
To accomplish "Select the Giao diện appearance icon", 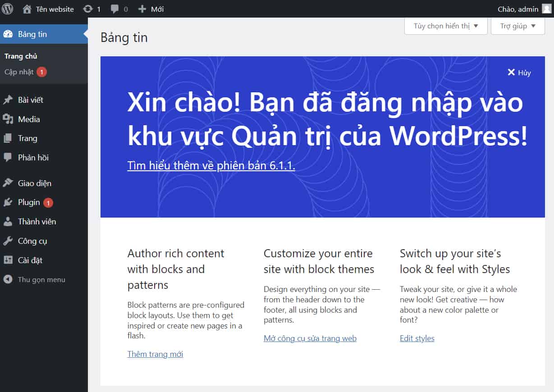I will [9, 183].
